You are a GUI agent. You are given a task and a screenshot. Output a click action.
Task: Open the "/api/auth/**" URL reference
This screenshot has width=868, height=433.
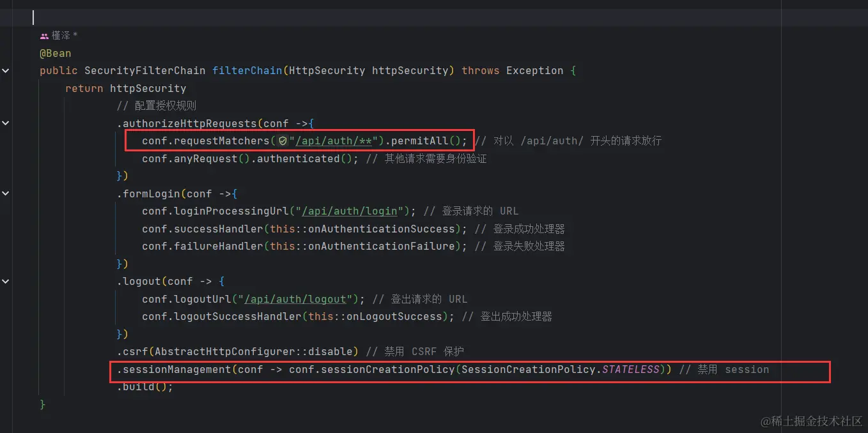click(x=334, y=141)
